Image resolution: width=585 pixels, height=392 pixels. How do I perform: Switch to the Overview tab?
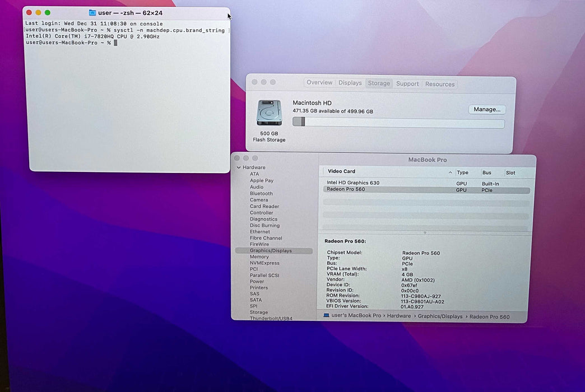click(x=319, y=82)
